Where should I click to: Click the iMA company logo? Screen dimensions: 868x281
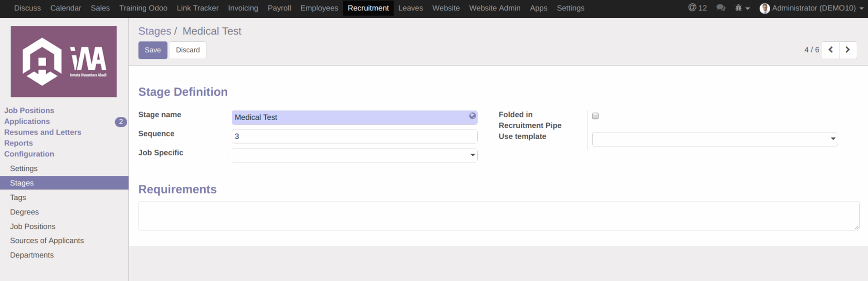63,62
